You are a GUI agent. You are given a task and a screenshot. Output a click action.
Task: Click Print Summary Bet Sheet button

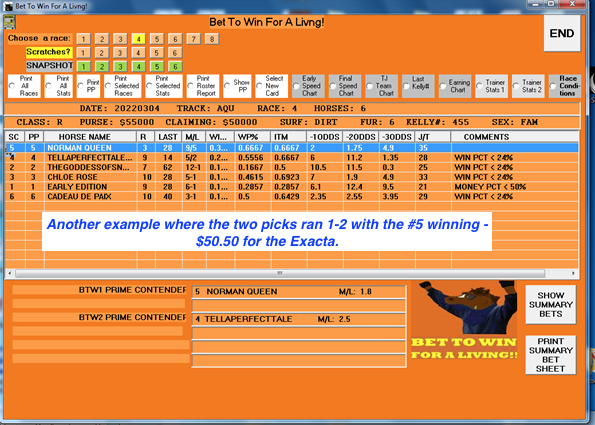click(551, 355)
